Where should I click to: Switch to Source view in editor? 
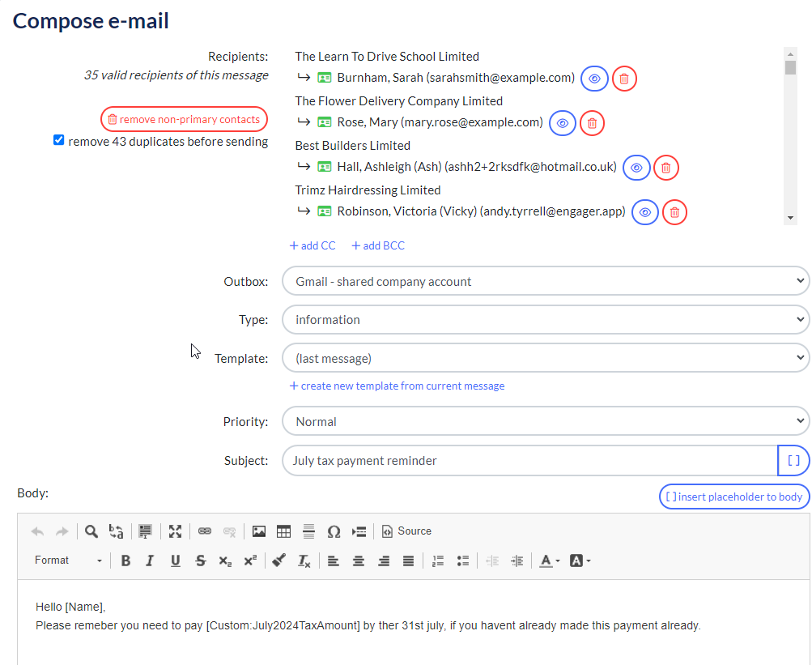pyautogui.click(x=406, y=531)
